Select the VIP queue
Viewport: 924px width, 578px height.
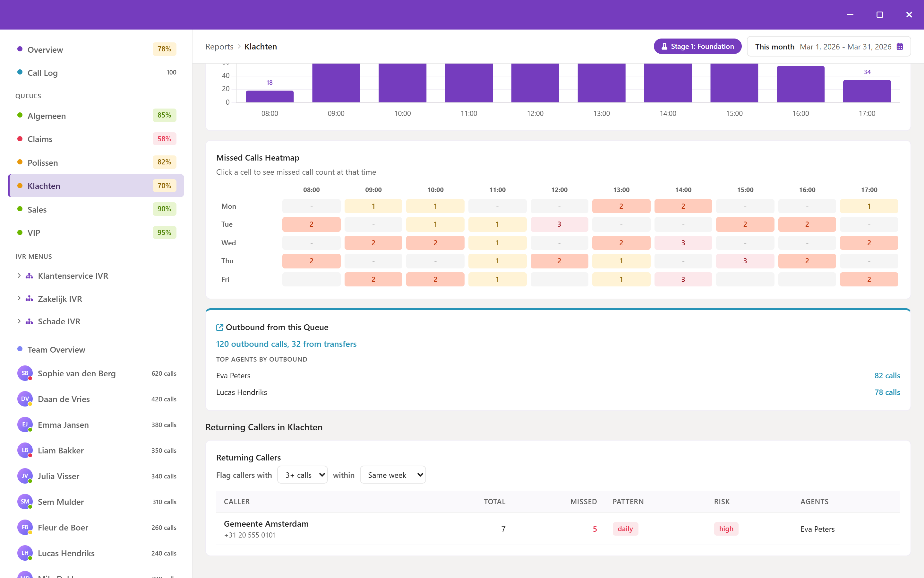(96, 233)
